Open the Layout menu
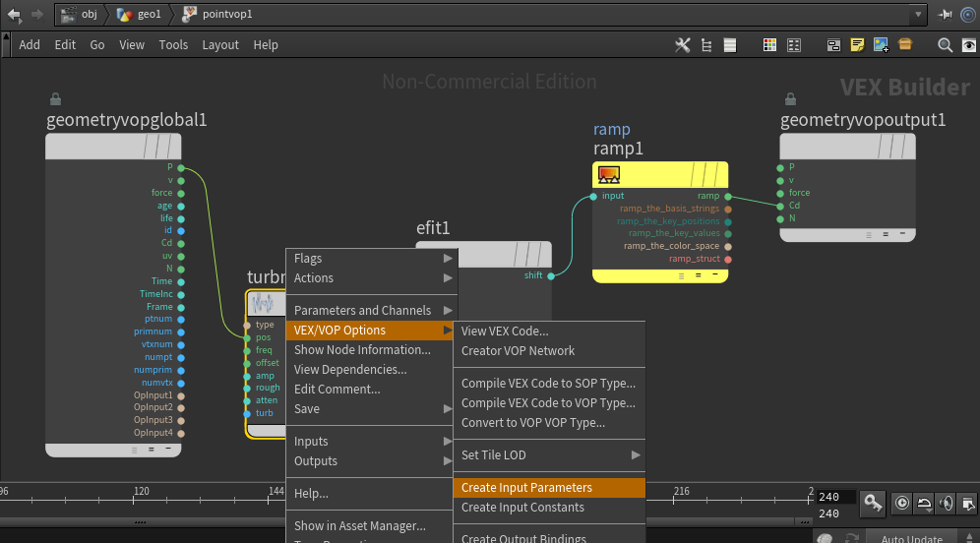 [x=220, y=45]
